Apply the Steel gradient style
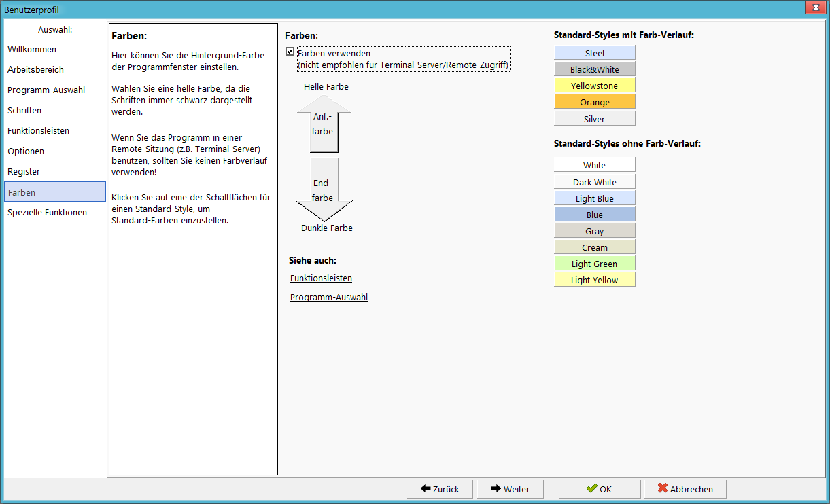This screenshot has width=830, height=504. coord(594,53)
